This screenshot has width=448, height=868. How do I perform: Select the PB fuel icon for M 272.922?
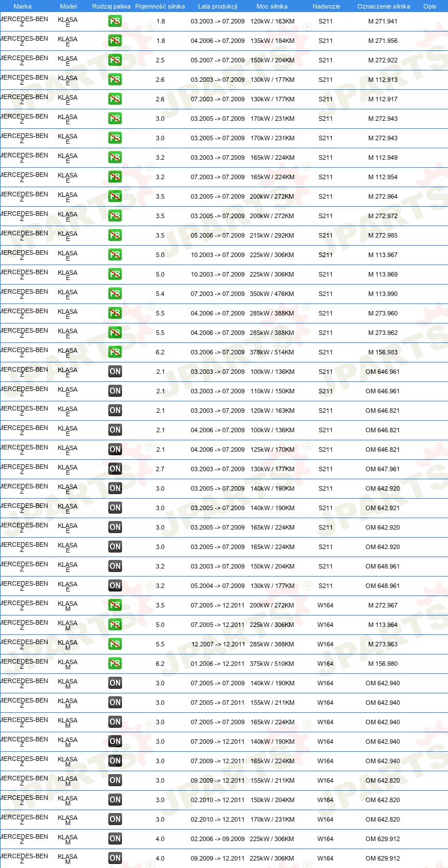[x=115, y=60]
